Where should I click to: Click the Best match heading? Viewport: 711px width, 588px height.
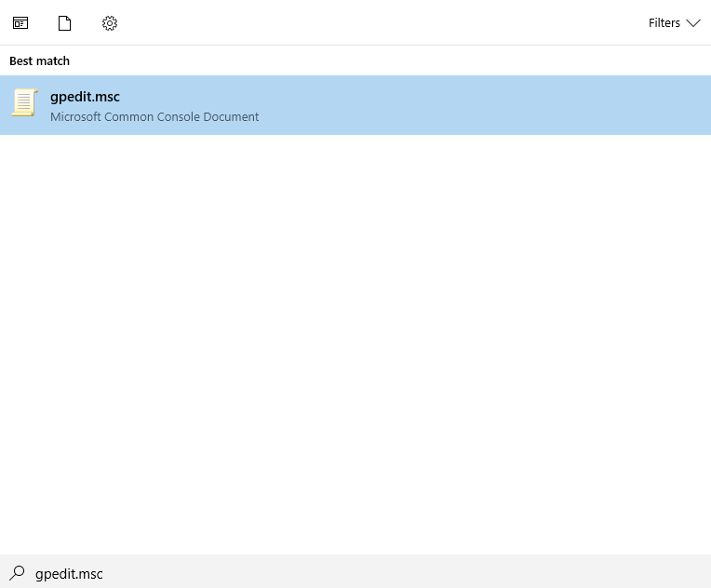[x=39, y=61]
